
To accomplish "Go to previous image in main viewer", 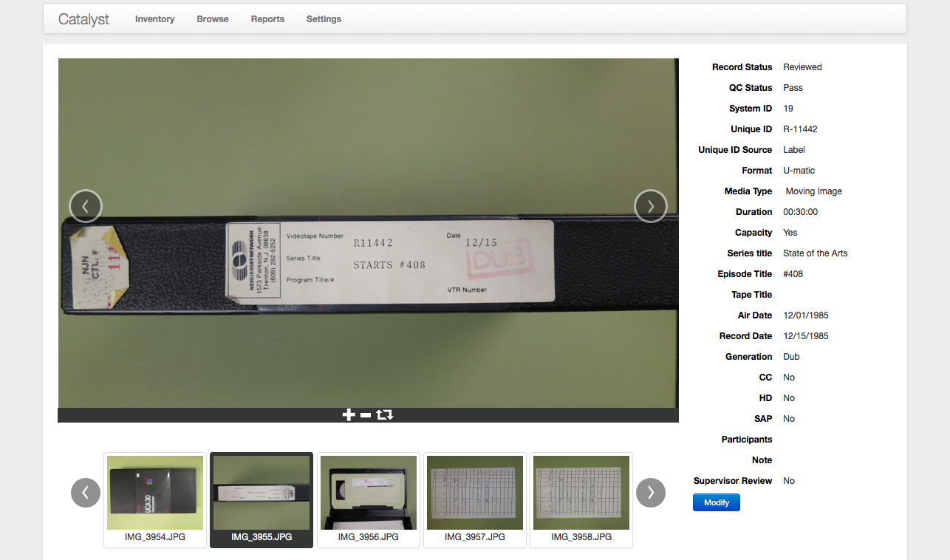I will 86,207.
